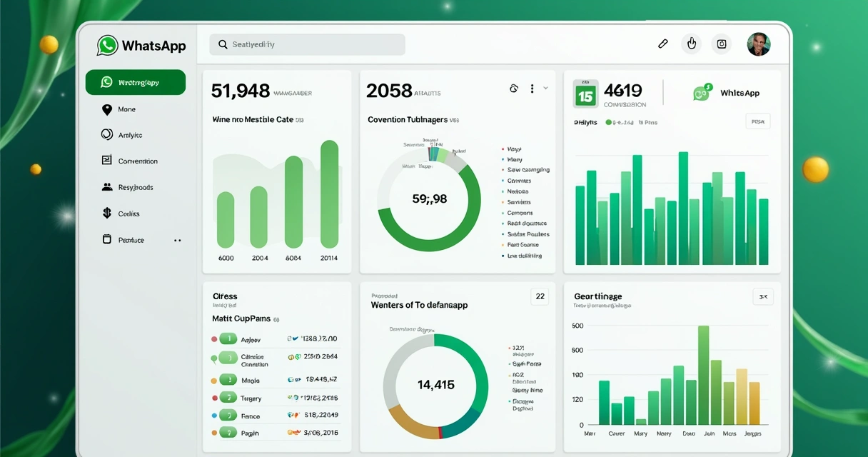Click the clock icon on the donut chart card

pyautogui.click(x=514, y=87)
